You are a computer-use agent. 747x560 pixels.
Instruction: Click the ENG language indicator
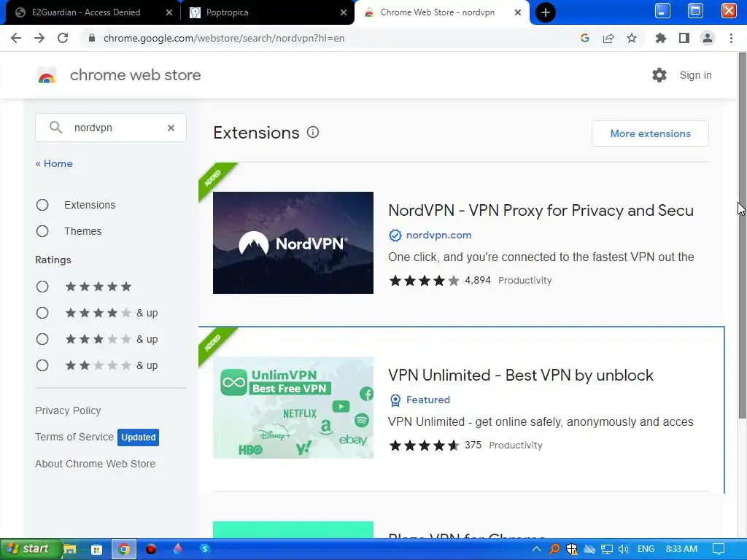pos(646,549)
